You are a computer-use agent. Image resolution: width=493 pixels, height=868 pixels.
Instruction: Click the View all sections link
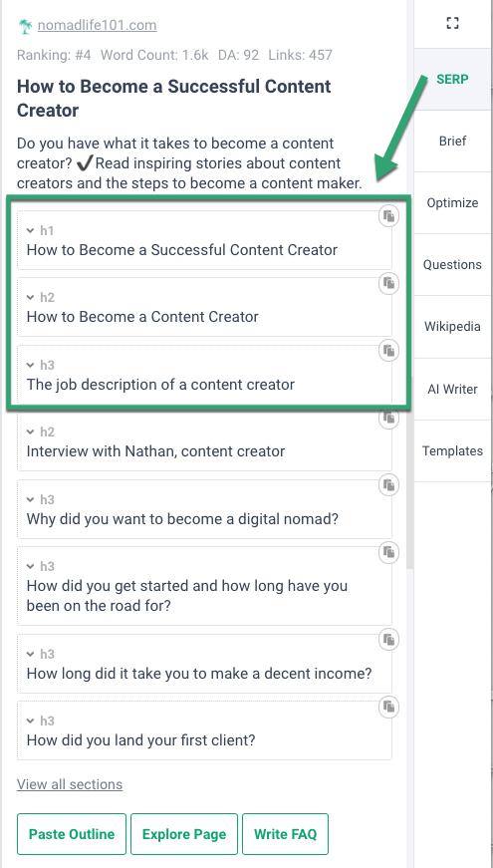pos(70,784)
